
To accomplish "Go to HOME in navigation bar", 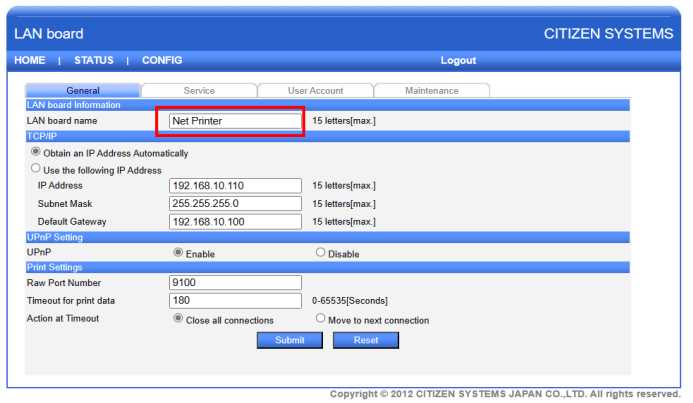I will click(30, 61).
